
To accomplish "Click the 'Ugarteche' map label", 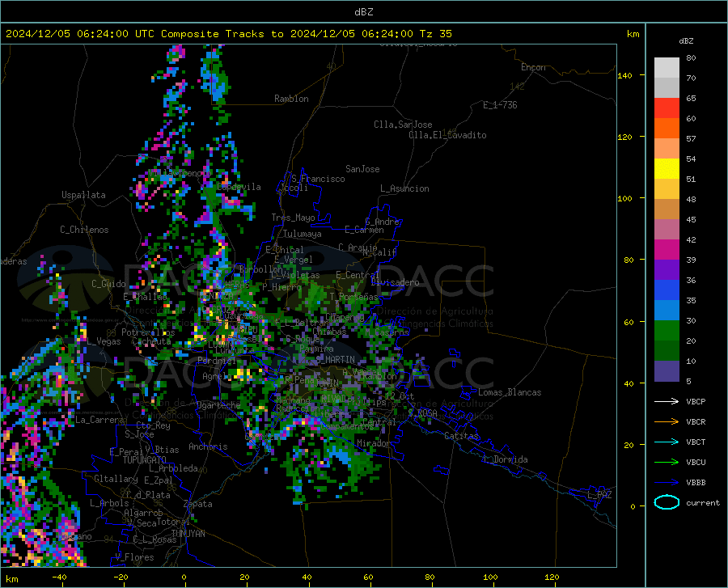I will pos(218,405).
